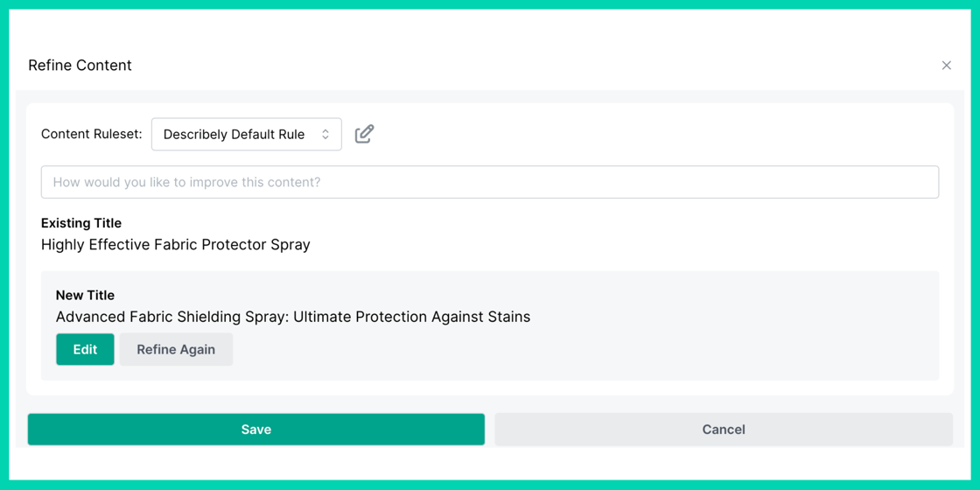The height and width of the screenshot is (490, 980).
Task: Click the green Edit button
Action: [x=85, y=349]
